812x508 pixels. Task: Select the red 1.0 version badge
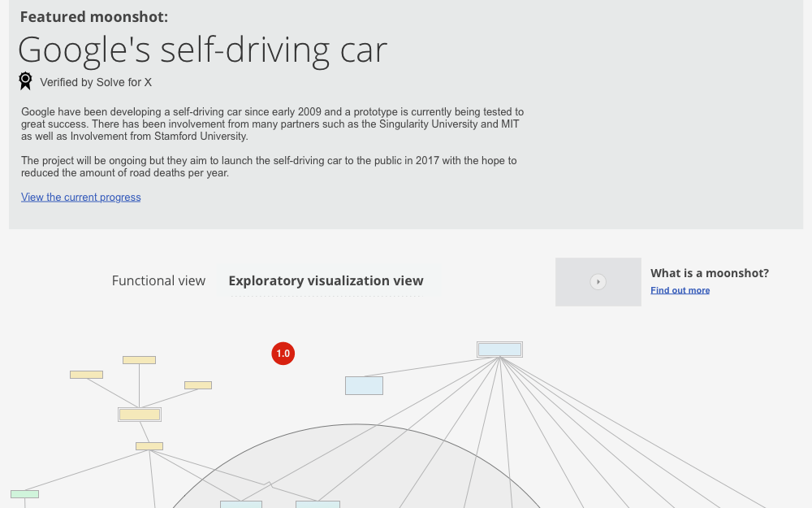283,354
